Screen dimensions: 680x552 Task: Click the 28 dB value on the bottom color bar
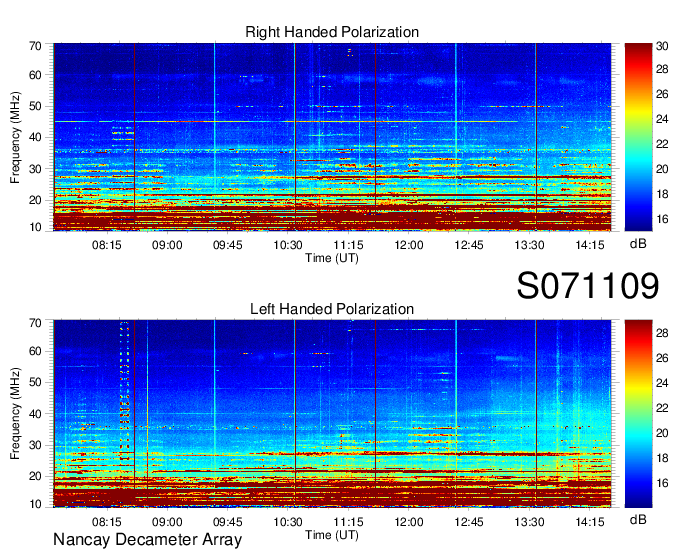662,333
